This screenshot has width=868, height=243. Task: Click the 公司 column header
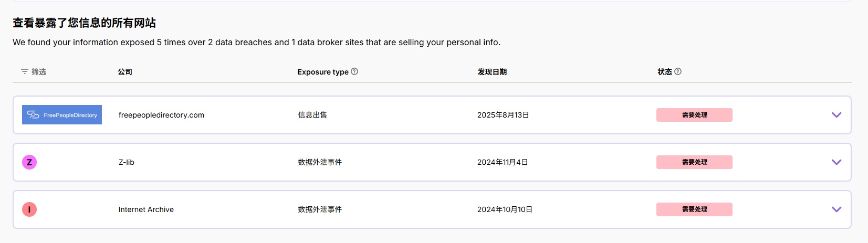click(x=125, y=72)
